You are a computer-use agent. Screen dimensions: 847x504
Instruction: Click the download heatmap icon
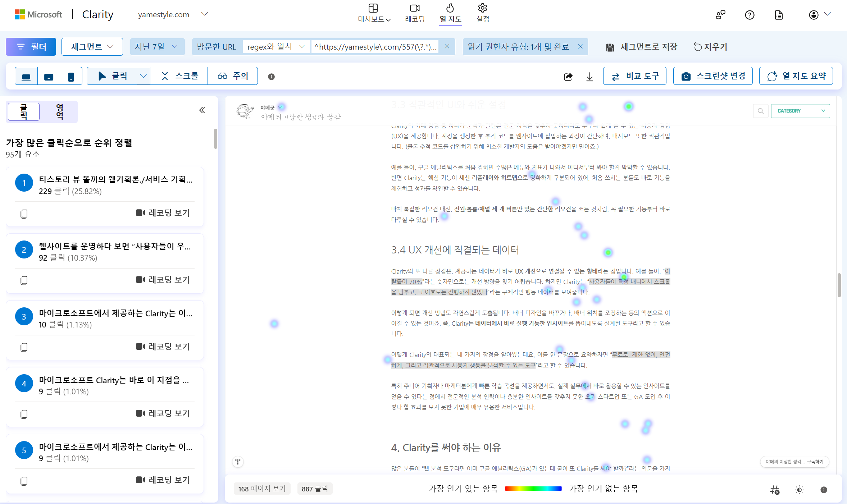click(x=589, y=77)
